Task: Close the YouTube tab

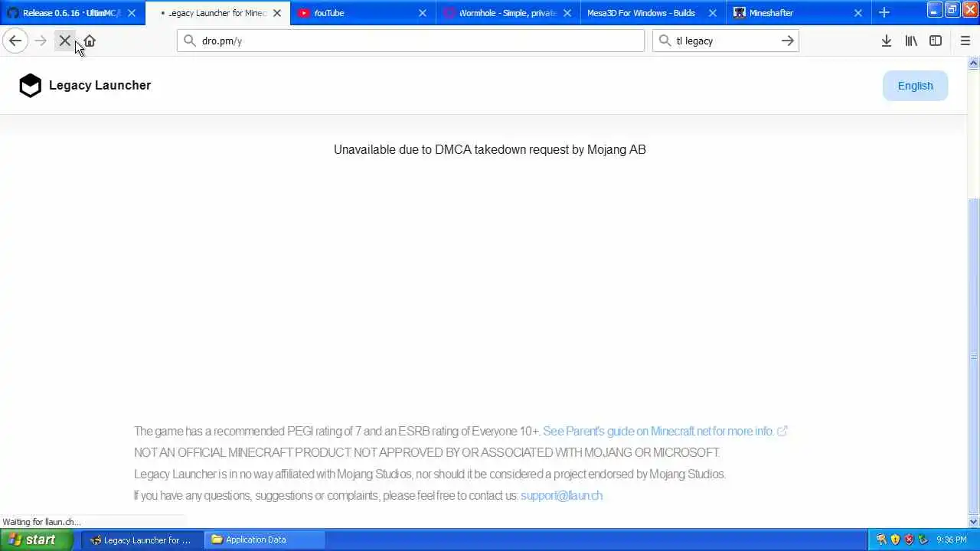Action: [x=423, y=13]
